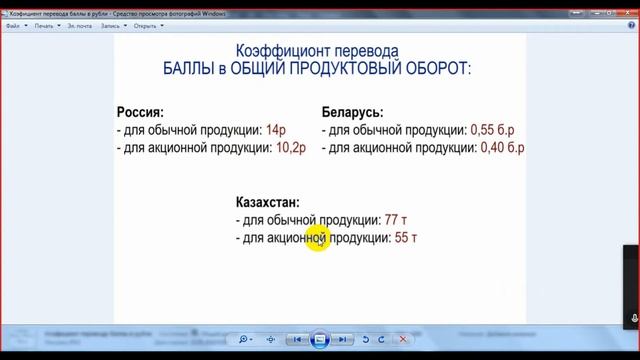Click the 'Россия:' heading
640x360 pixels.
140,112
